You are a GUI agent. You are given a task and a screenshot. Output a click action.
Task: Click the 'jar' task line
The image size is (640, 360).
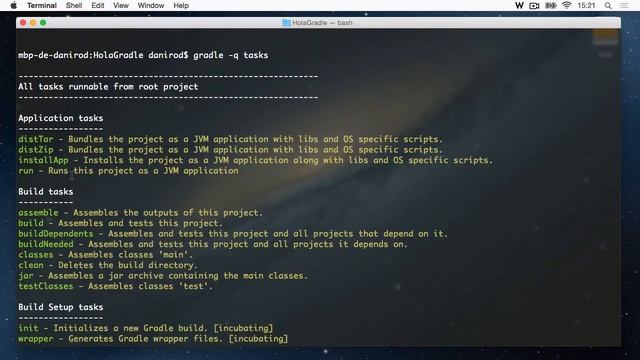[x=163, y=276]
